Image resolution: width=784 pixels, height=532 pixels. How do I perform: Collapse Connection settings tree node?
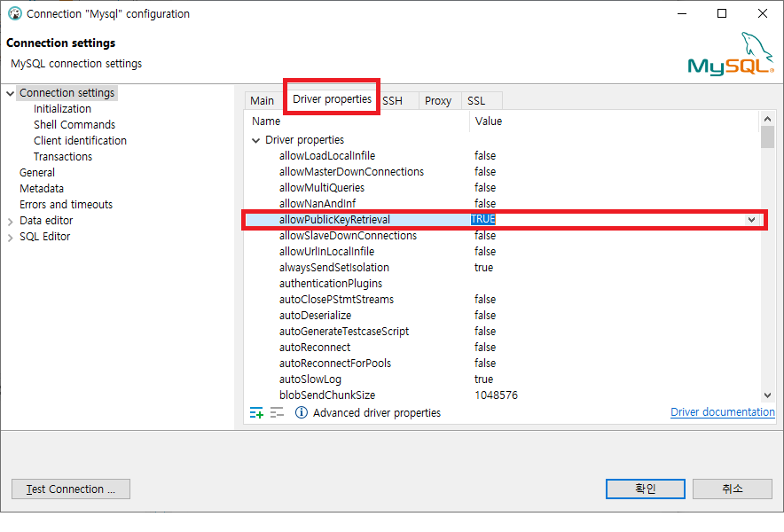click(10, 93)
